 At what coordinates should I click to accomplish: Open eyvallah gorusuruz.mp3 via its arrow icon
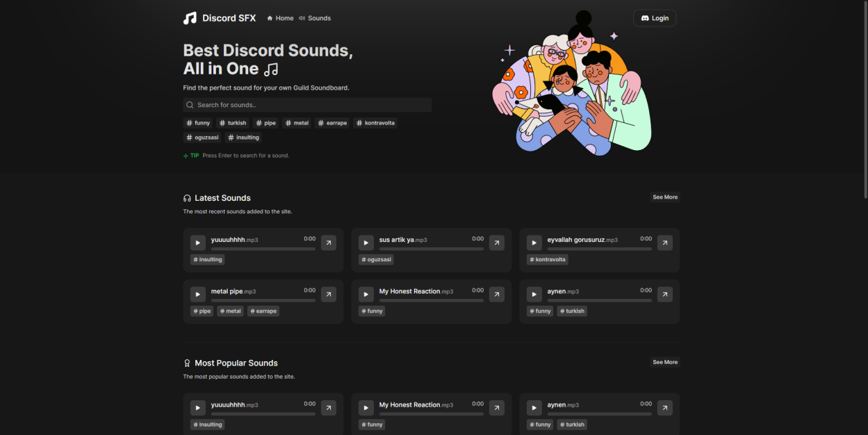pyautogui.click(x=665, y=243)
